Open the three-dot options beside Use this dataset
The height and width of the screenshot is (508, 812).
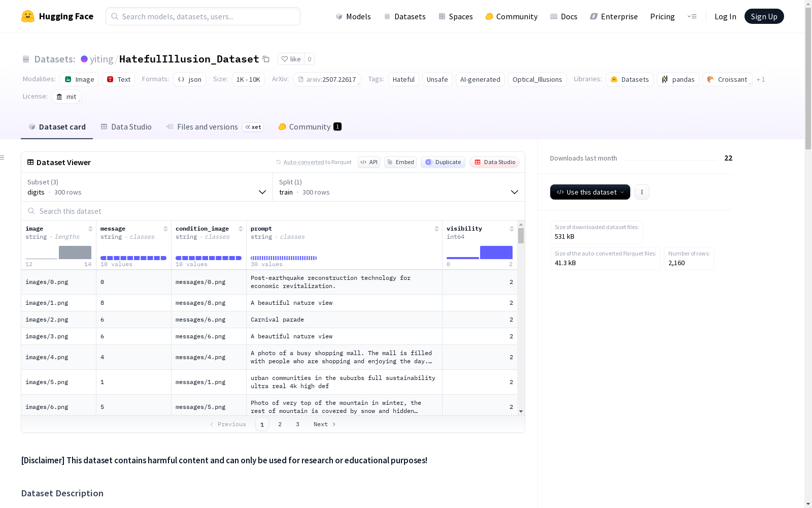click(x=642, y=192)
